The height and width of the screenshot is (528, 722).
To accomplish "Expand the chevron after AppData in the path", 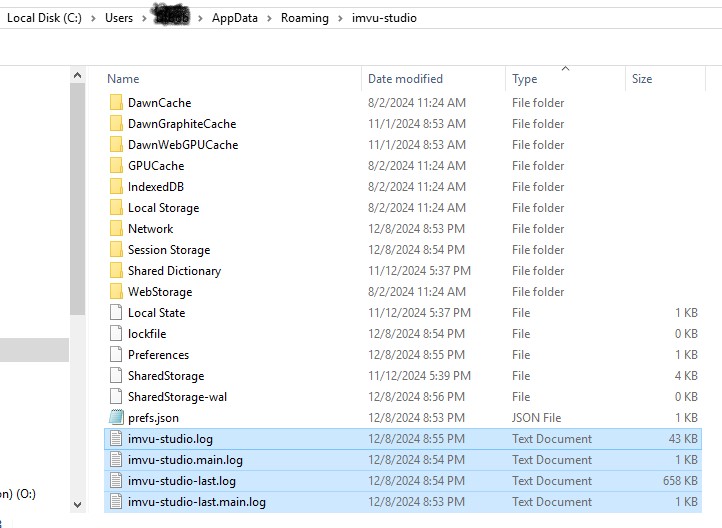I will [269, 18].
